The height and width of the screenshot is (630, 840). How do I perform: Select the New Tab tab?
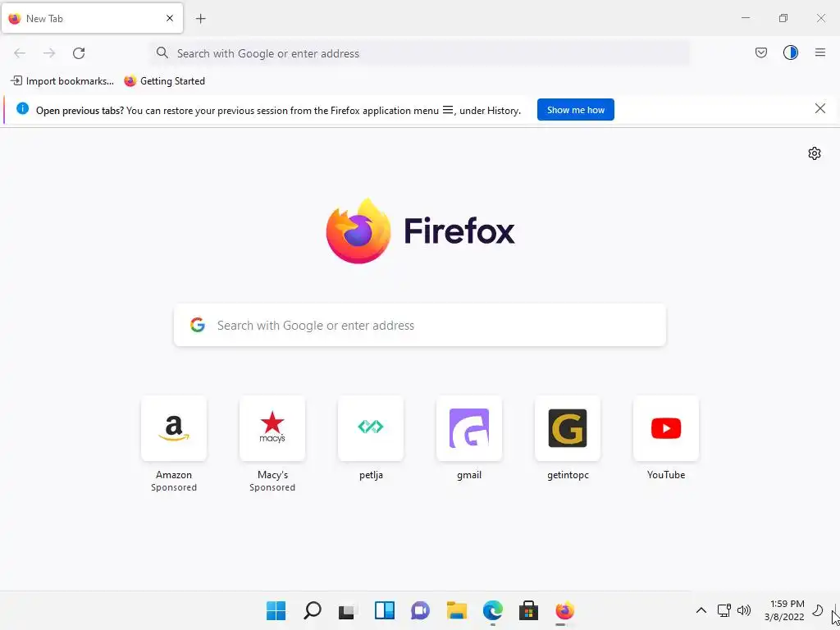pyautogui.click(x=92, y=18)
